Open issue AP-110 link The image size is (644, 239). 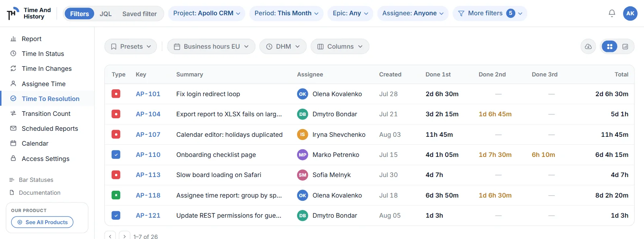coord(148,155)
